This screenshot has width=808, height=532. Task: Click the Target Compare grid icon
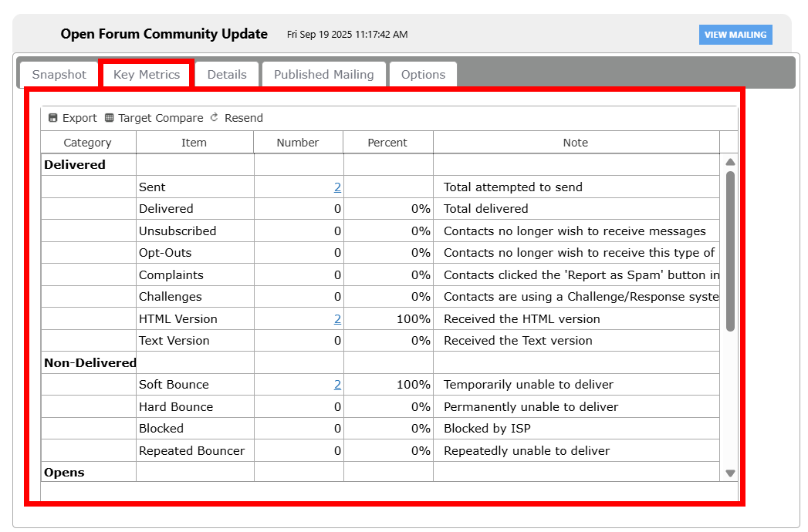(110, 118)
